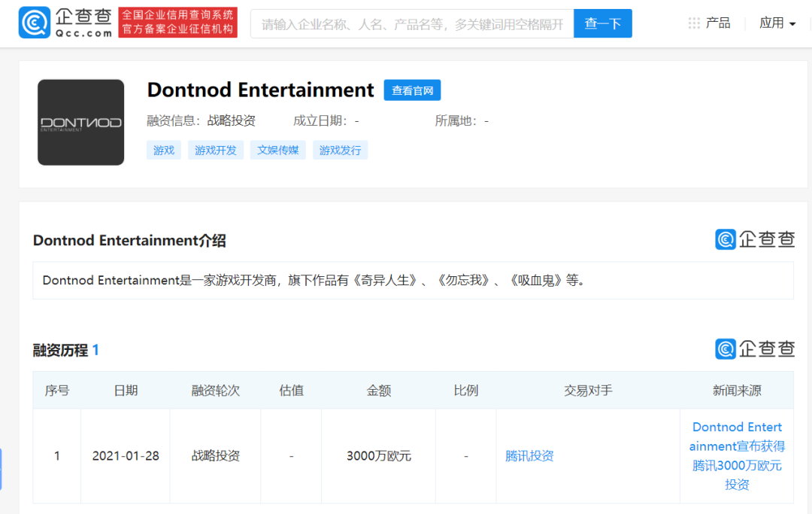Click the Qcc.com logo in the header

(65, 23)
